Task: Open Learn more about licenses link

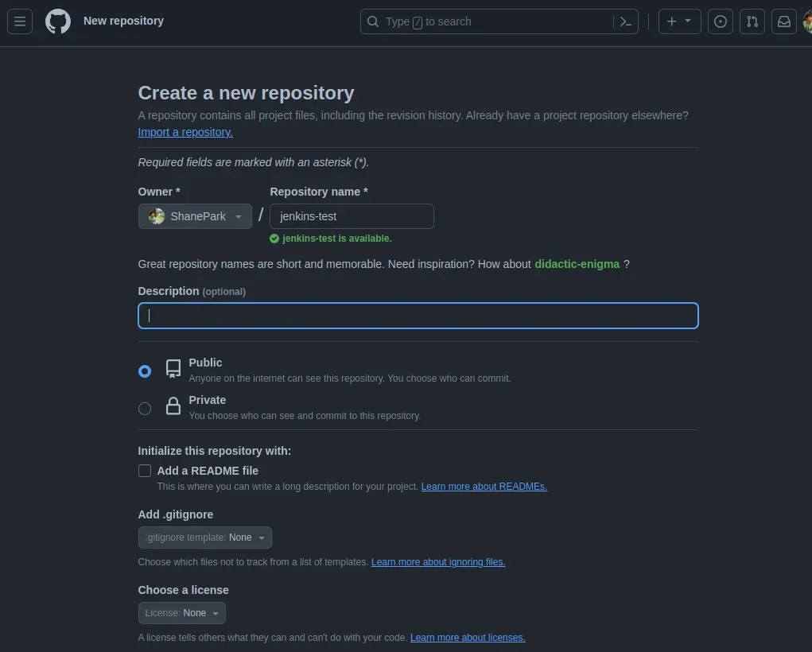Action: click(x=468, y=638)
